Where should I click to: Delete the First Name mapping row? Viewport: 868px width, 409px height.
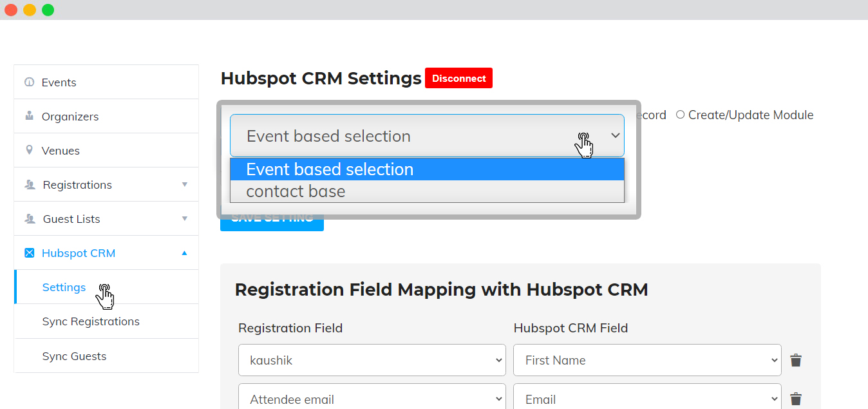(x=796, y=360)
